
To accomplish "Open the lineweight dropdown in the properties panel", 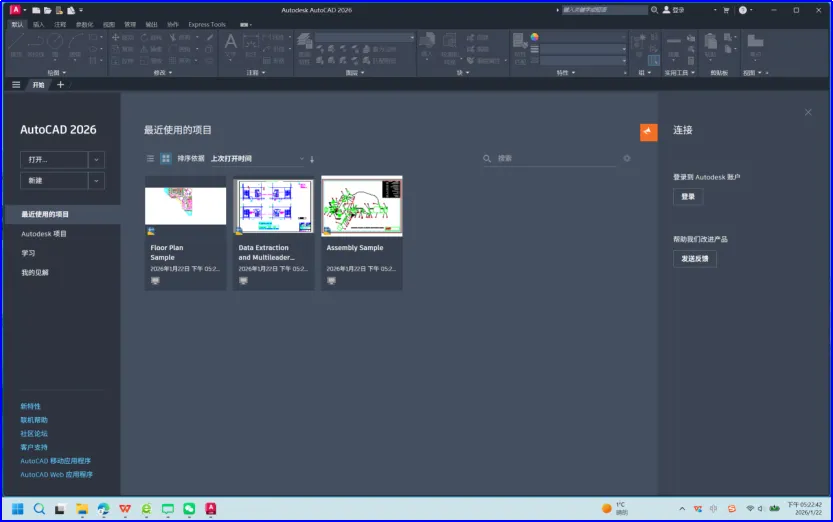I will click(x=583, y=49).
